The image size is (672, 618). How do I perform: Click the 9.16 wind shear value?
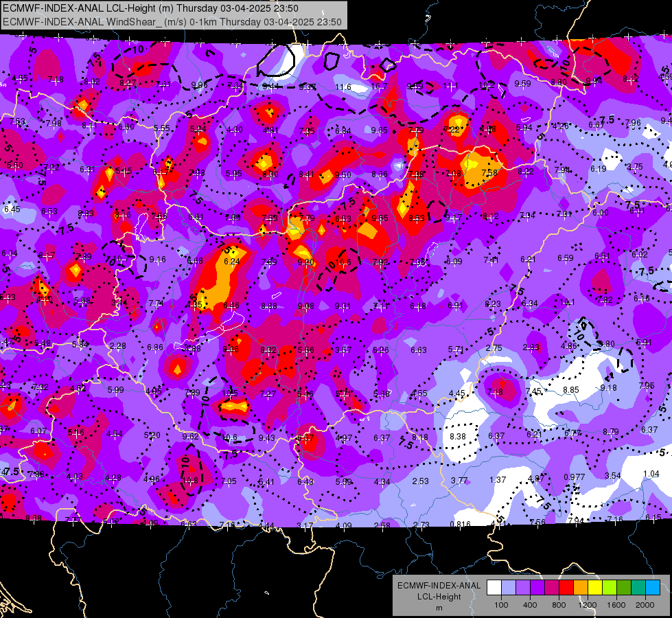158,260
